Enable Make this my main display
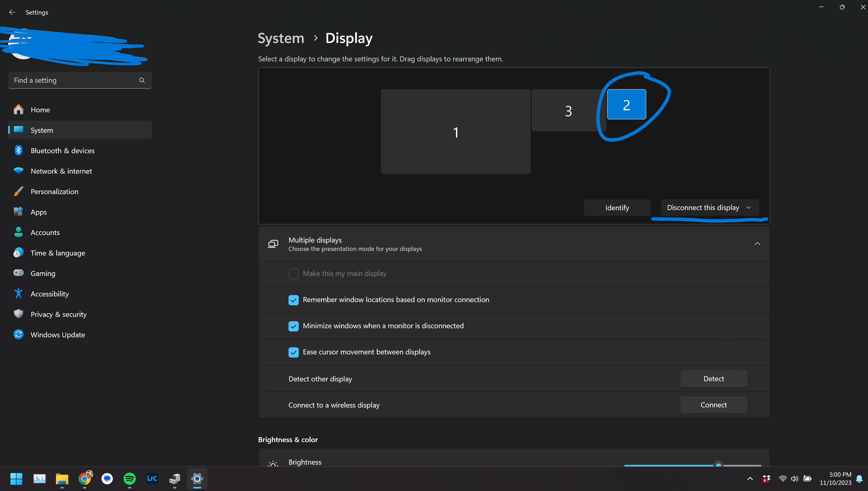Screen dimensions: 868x491 [x=293, y=274]
